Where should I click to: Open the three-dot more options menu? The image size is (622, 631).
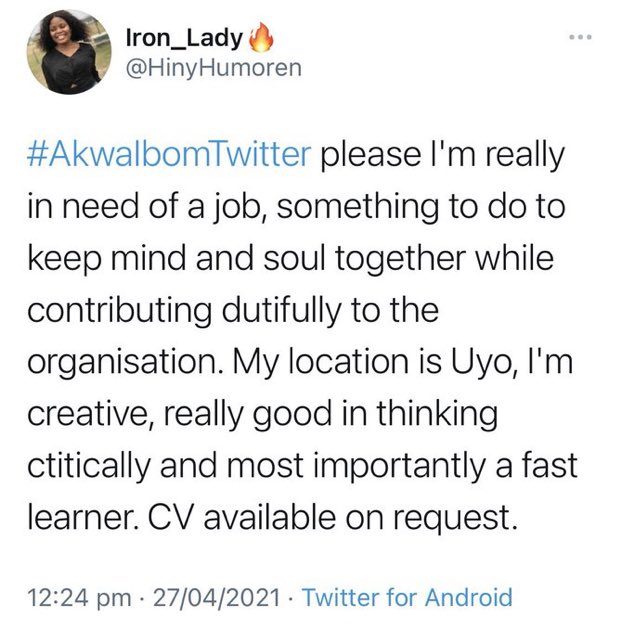(x=580, y=37)
